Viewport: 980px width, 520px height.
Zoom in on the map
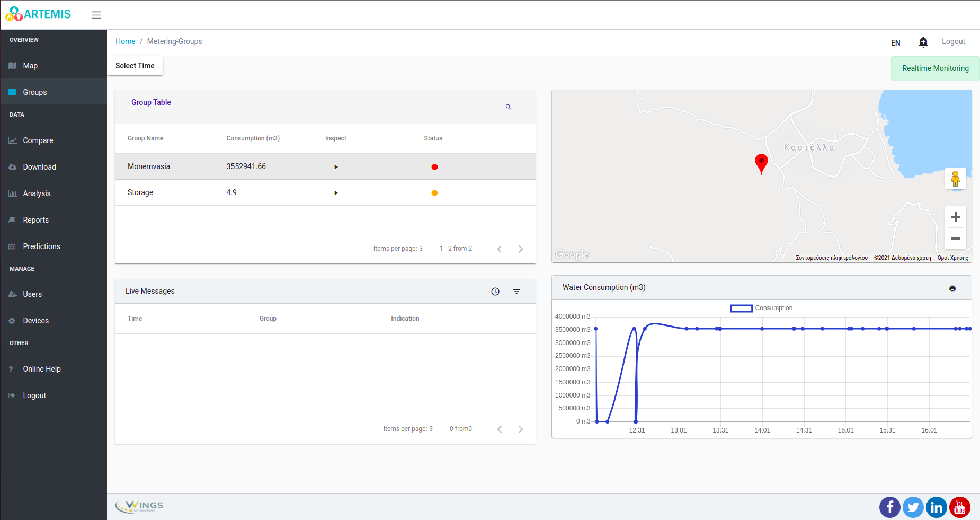click(x=955, y=217)
